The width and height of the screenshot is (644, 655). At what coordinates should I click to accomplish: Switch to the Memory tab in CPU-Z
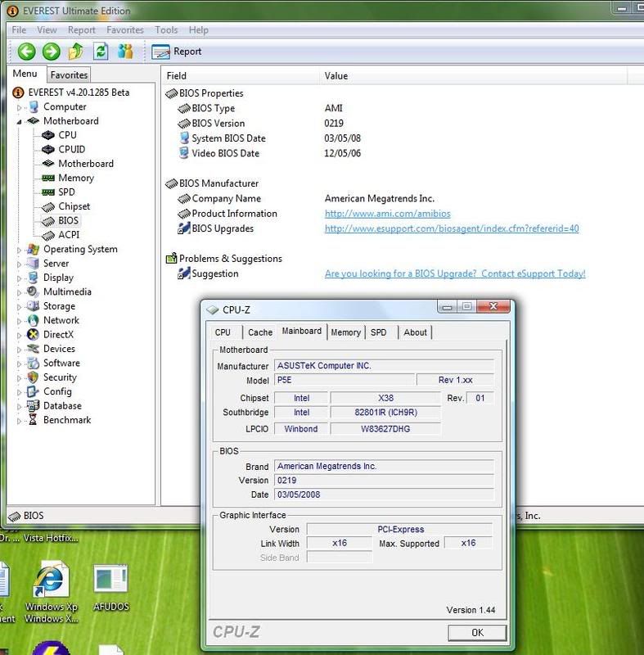tap(345, 332)
